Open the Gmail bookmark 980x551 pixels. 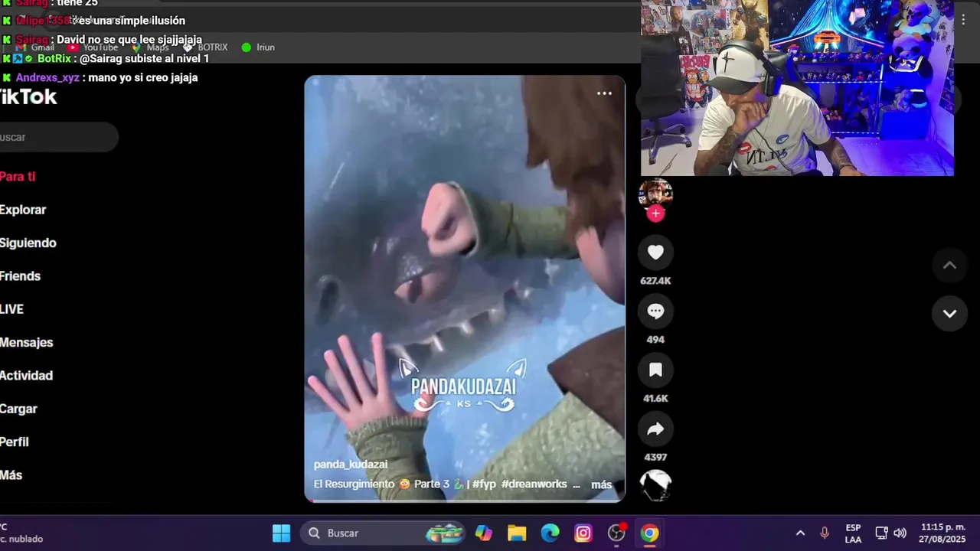pos(36,47)
